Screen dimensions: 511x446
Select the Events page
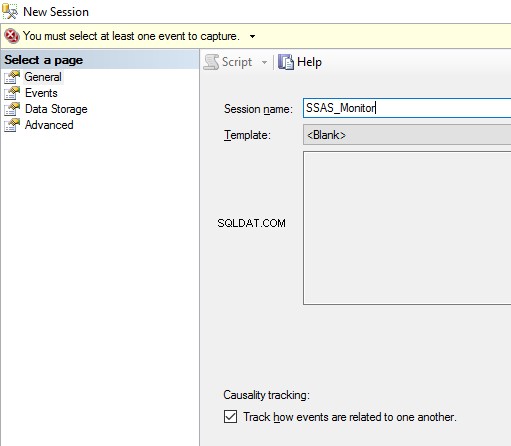[41, 93]
